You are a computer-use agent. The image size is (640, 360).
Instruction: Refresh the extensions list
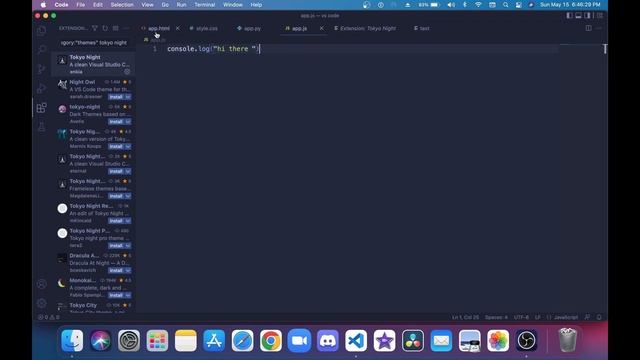click(105, 28)
